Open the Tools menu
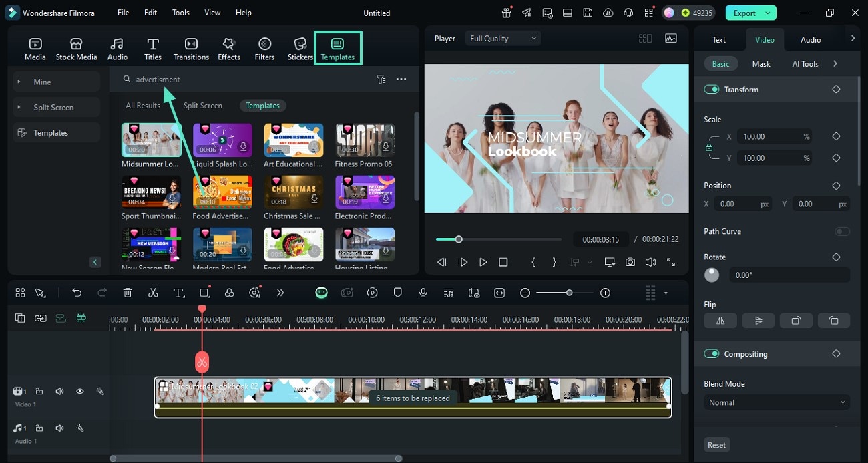The height and width of the screenshot is (463, 868). (180, 13)
